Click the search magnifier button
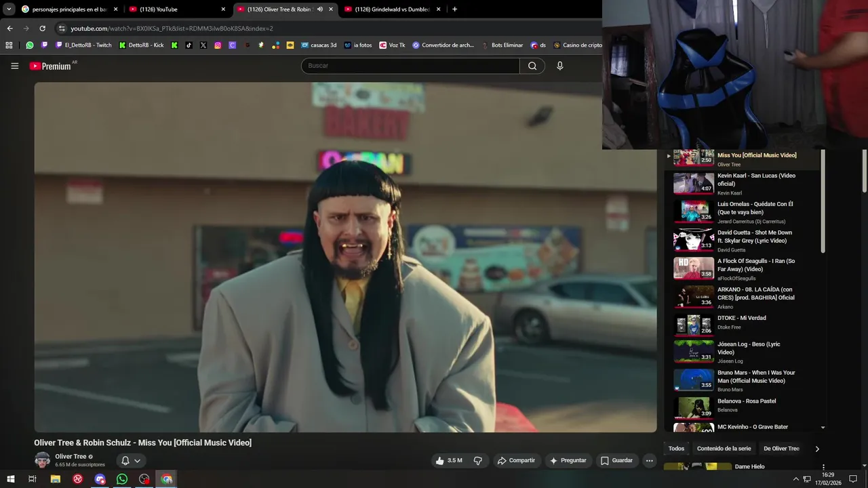868x488 pixels. (532, 66)
